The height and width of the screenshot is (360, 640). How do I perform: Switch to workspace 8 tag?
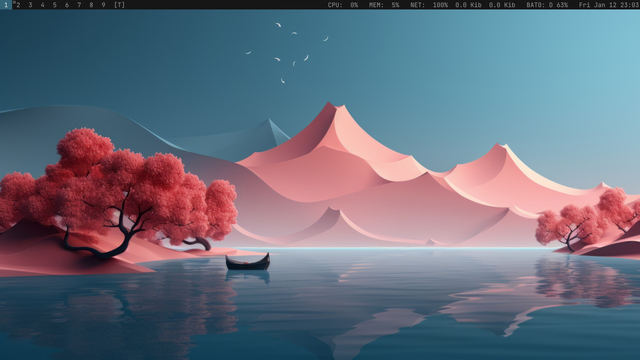(91, 5)
